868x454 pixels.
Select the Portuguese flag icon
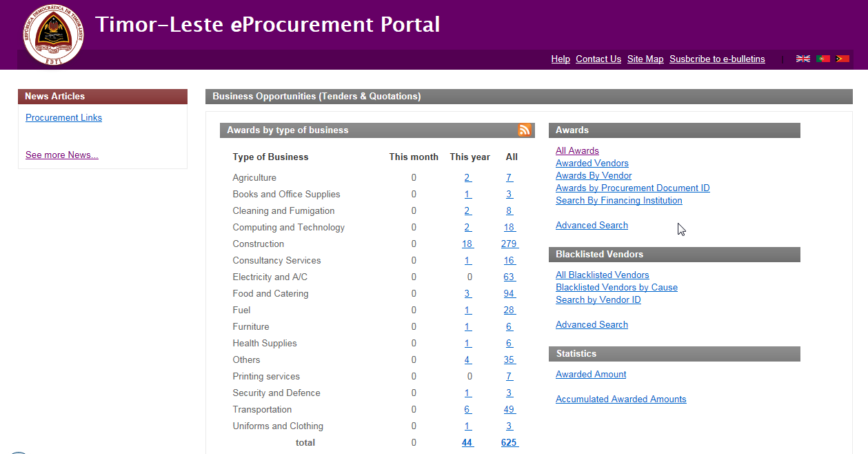(x=822, y=59)
